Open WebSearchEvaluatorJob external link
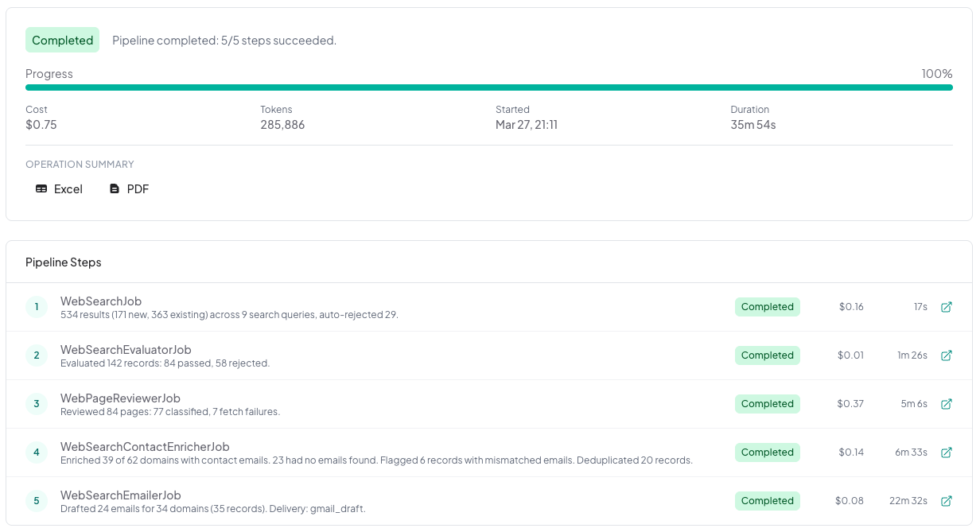This screenshot has width=980, height=532. (x=947, y=355)
